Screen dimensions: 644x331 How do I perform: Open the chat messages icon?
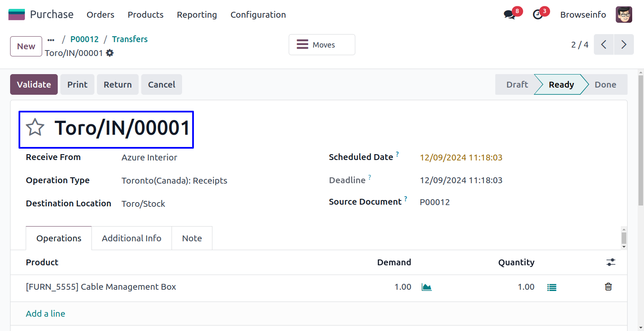point(510,15)
